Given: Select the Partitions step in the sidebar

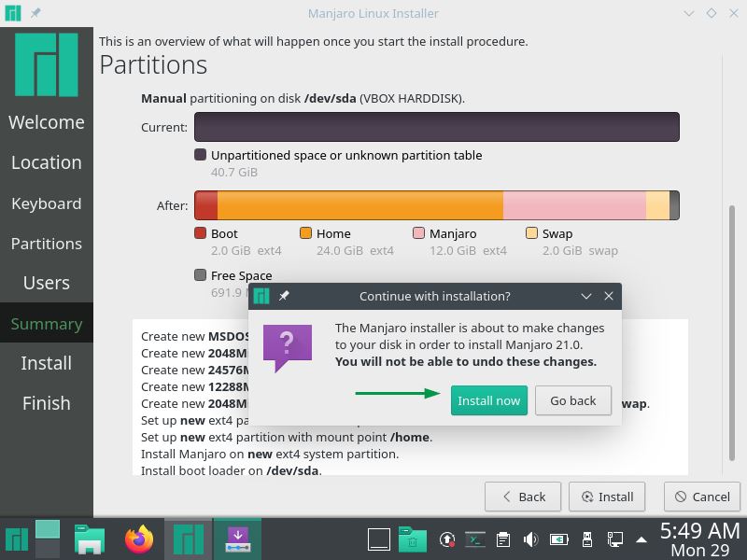Looking at the screenshot, I should click(x=47, y=244).
